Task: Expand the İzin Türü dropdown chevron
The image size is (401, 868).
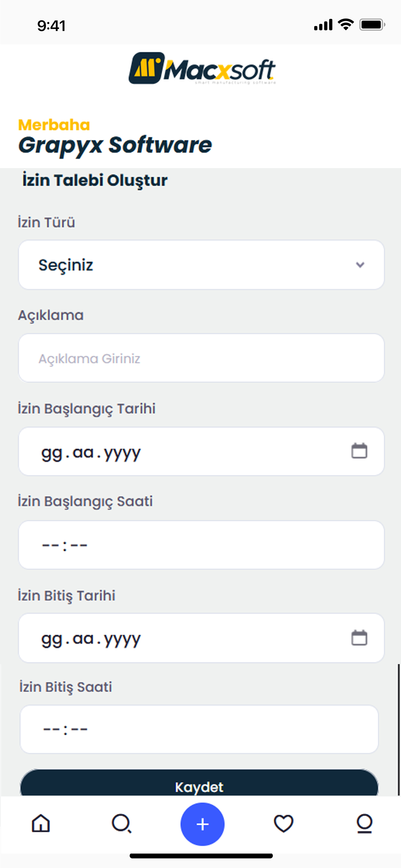Action: (360, 265)
